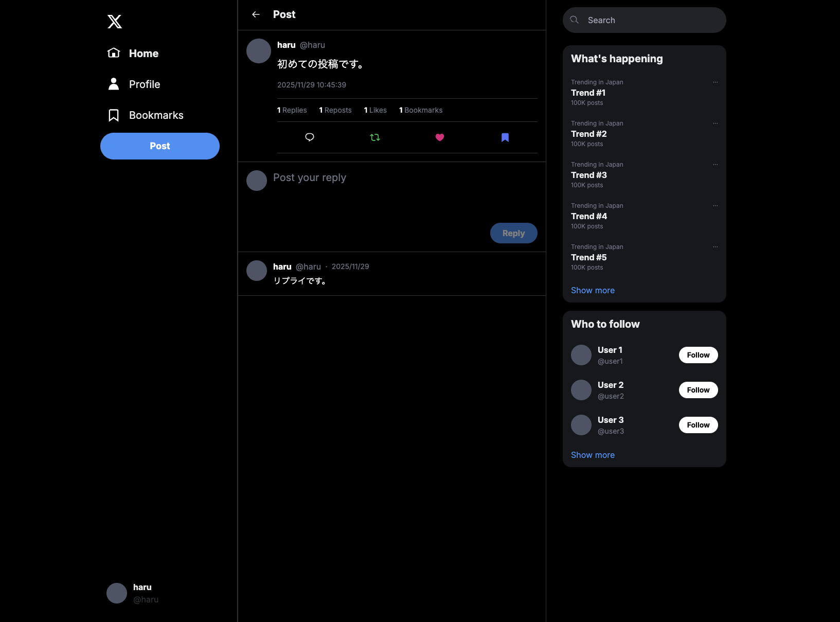
Task: Open Trend #1 topic
Action: 588,93
